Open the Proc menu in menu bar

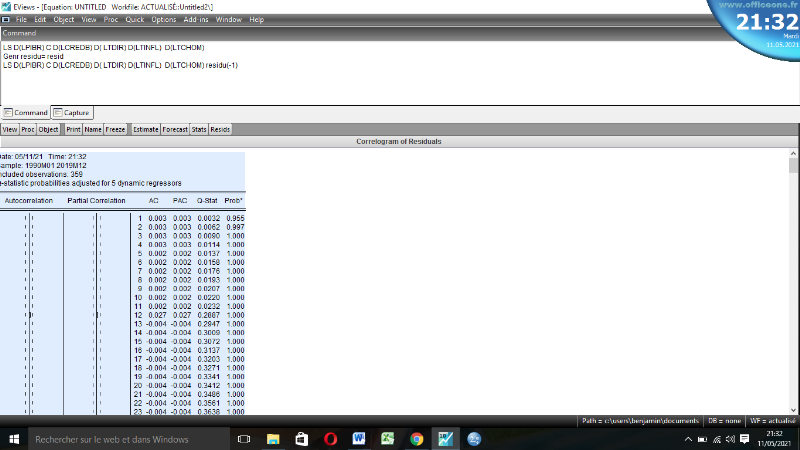click(111, 19)
